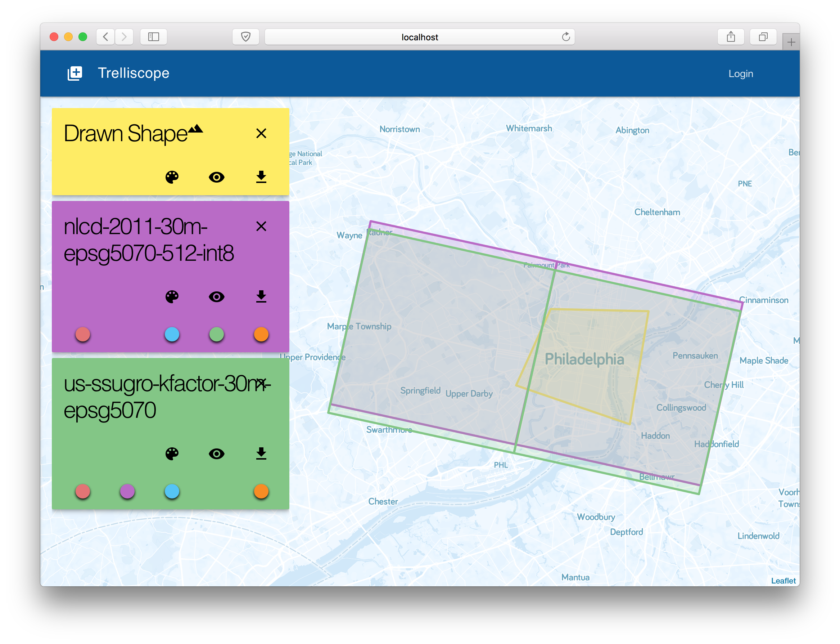Image resolution: width=840 pixels, height=644 pixels.
Task: Toggle us-ssugro-kfactor layer visibility eye
Action: pos(216,454)
